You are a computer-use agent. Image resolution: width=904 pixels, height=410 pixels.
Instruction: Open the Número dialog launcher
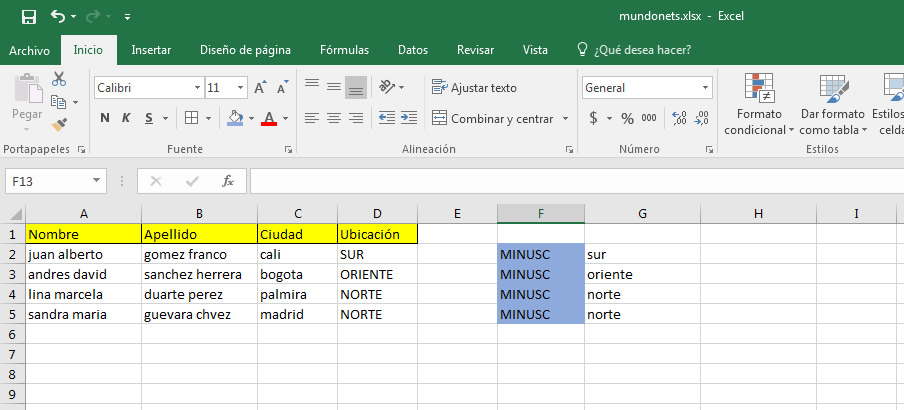pos(709,150)
